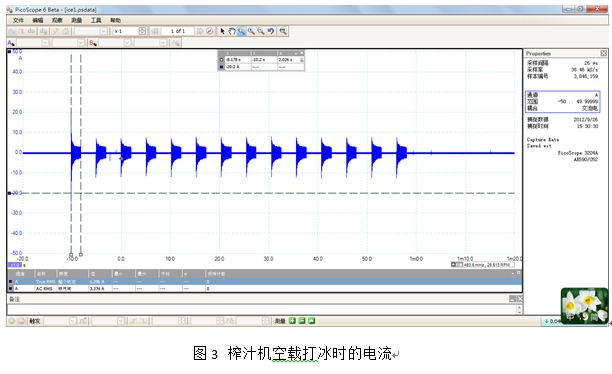612x374 pixels.
Task: Select the arrow pointer selection tool
Action: [x=222, y=31]
